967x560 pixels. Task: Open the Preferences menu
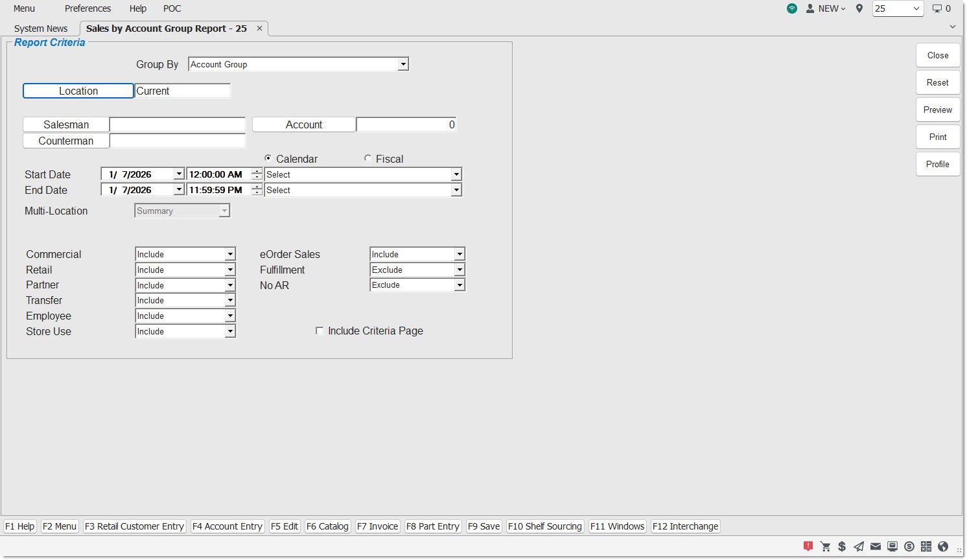[x=87, y=8]
